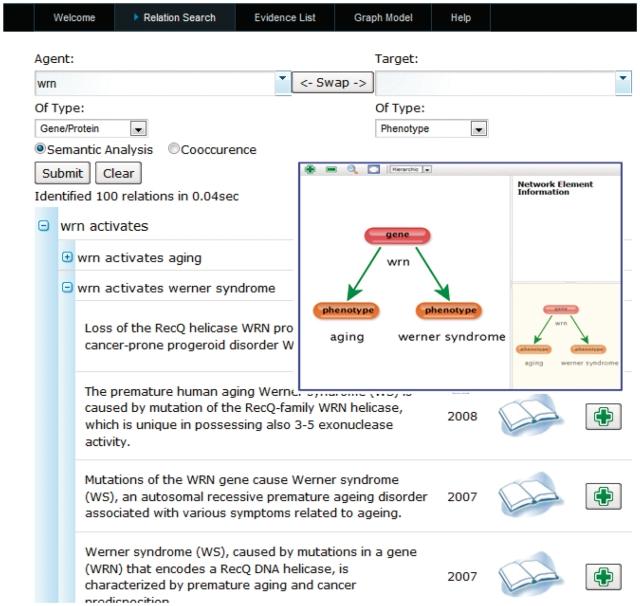The width and height of the screenshot is (640, 606).
Task: Select the Cooccurence radio button
Action: 174,149
